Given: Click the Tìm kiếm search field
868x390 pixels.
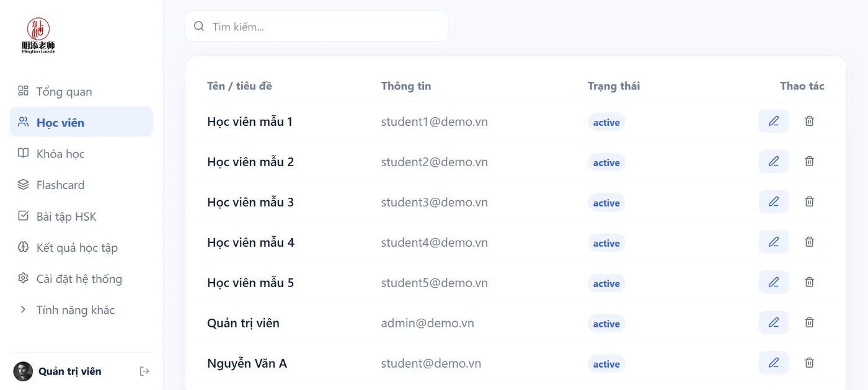Looking at the screenshot, I should pyautogui.click(x=316, y=26).
